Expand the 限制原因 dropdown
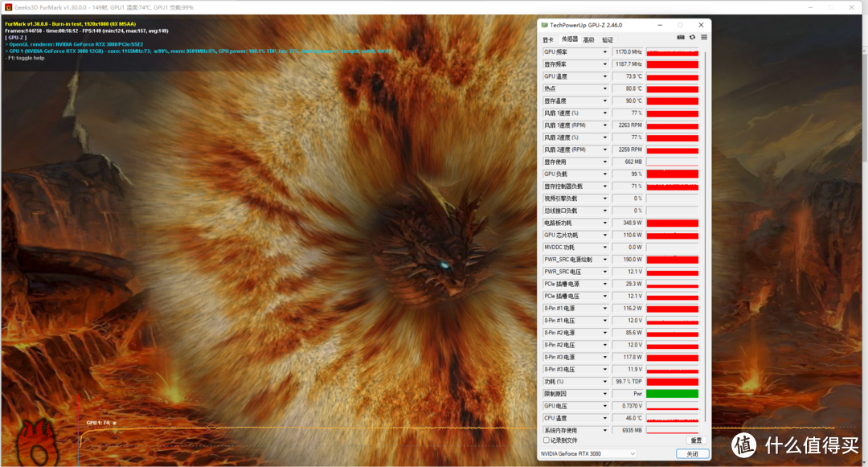 tap(604, 393)
